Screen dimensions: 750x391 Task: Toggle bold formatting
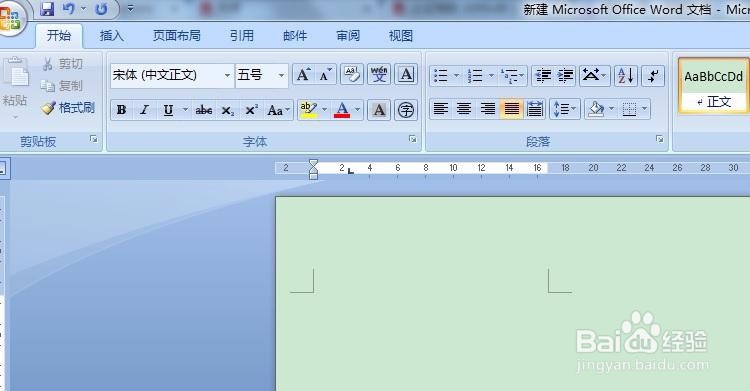pyautogui.click(x=121, y=110)
